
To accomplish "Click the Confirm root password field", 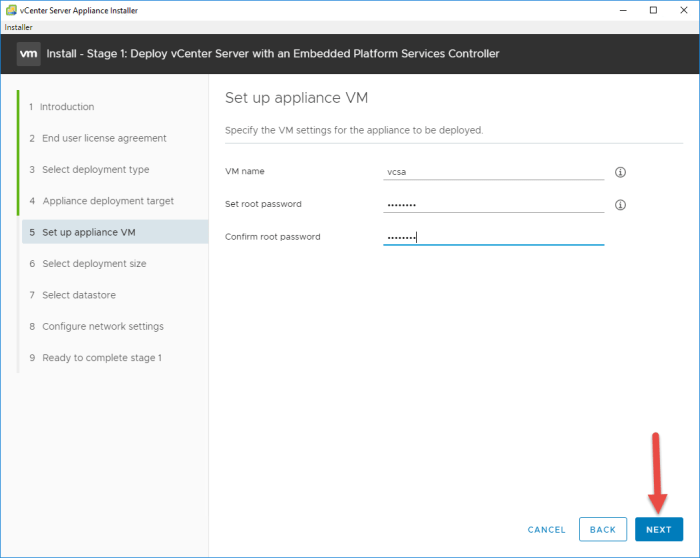I will coord(493,237).
